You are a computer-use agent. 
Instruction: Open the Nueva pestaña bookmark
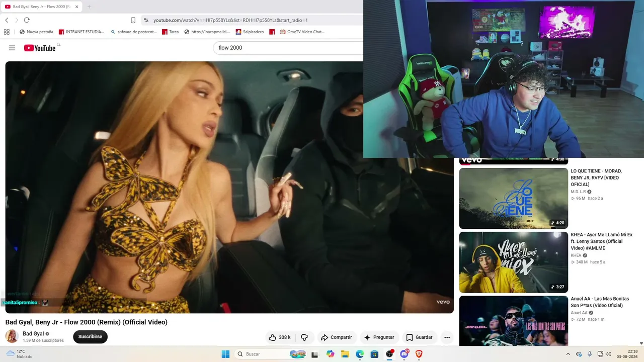[36, 32]
